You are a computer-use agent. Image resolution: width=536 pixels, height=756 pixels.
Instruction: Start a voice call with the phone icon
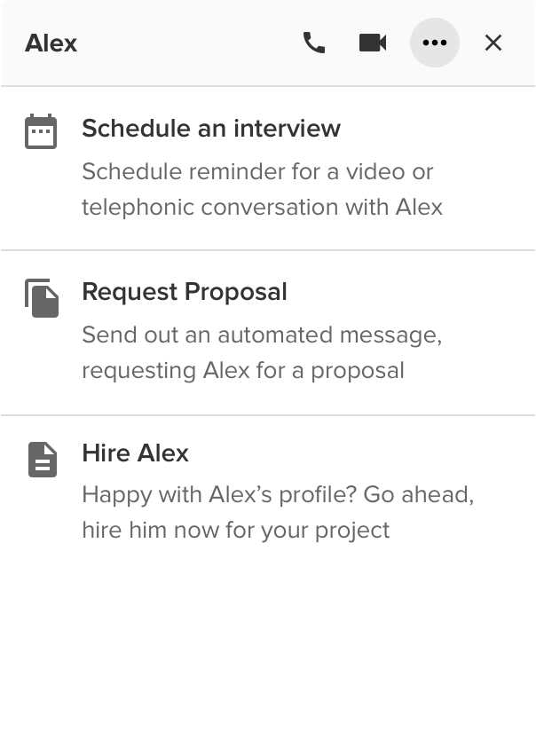[x=314, y=43]
